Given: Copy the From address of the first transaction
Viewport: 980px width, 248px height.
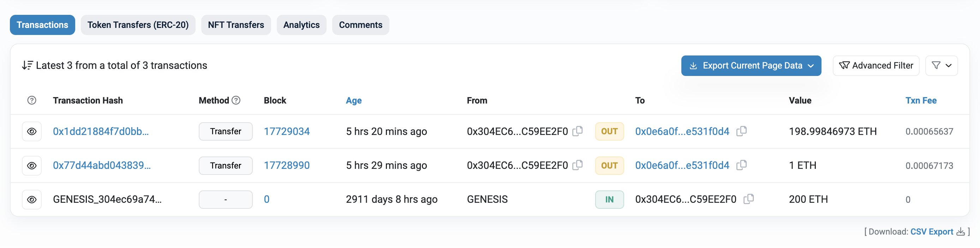Looking at the screenshot, I should (578, 131).
